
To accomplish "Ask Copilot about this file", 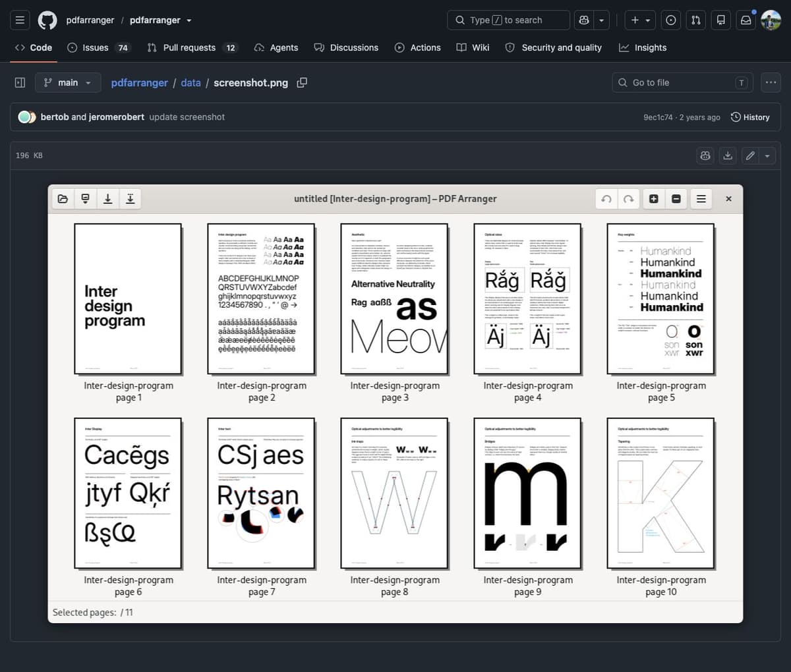I will tap(705, 155).
